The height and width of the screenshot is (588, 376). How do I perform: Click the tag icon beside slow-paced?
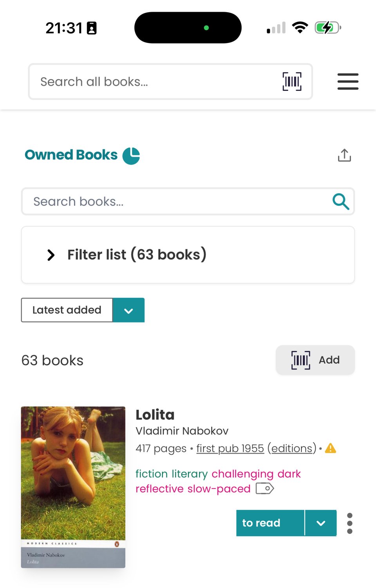pos(265,488)
